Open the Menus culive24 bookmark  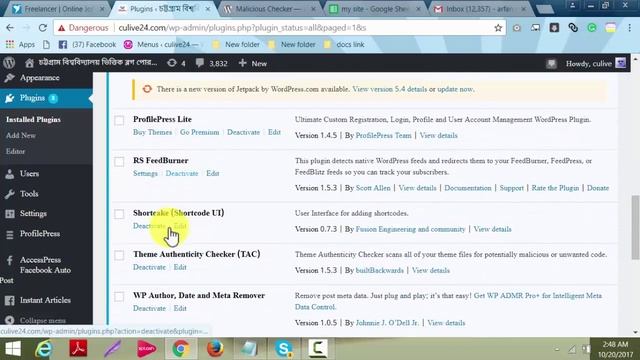tap(161, 44)
